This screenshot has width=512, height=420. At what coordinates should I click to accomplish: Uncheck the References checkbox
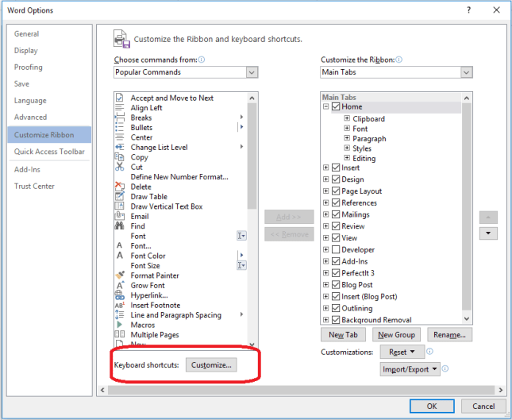[x=336, y=202]
